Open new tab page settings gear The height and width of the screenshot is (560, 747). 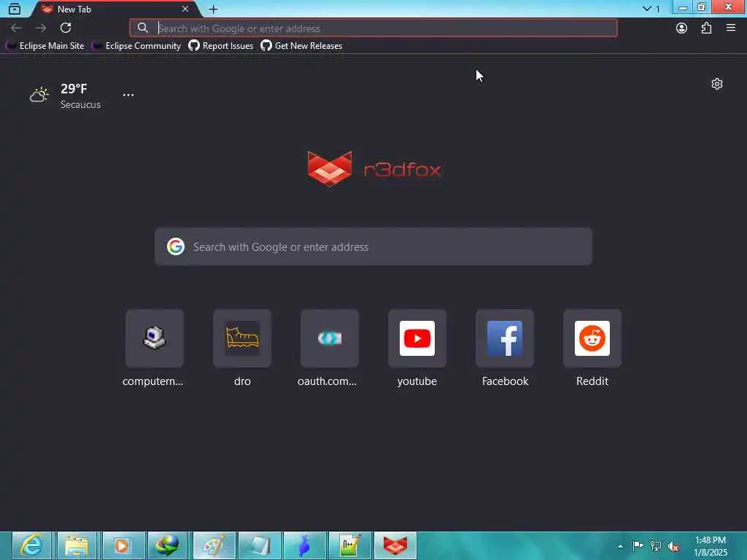(717, 85)
